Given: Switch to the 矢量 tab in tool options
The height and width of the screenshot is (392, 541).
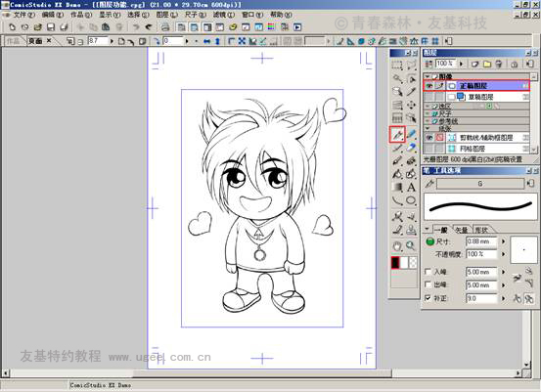Looking at the screenshot, I should coord(462,230).
